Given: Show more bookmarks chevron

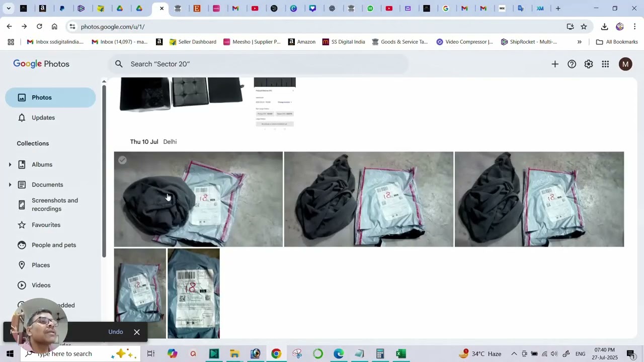Looking at the screenshot, I should pyautogui.click(x=579, y=42).
